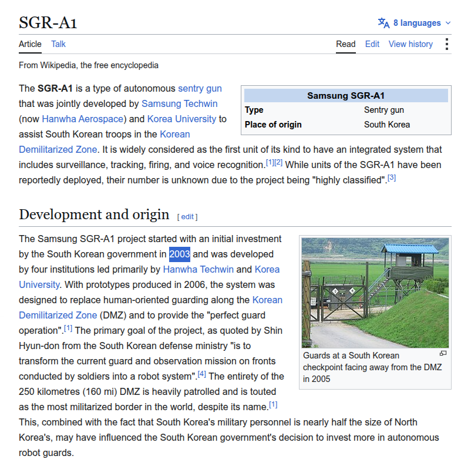Open the View history tab
461x476 pixels.
[x=410, y=44]
